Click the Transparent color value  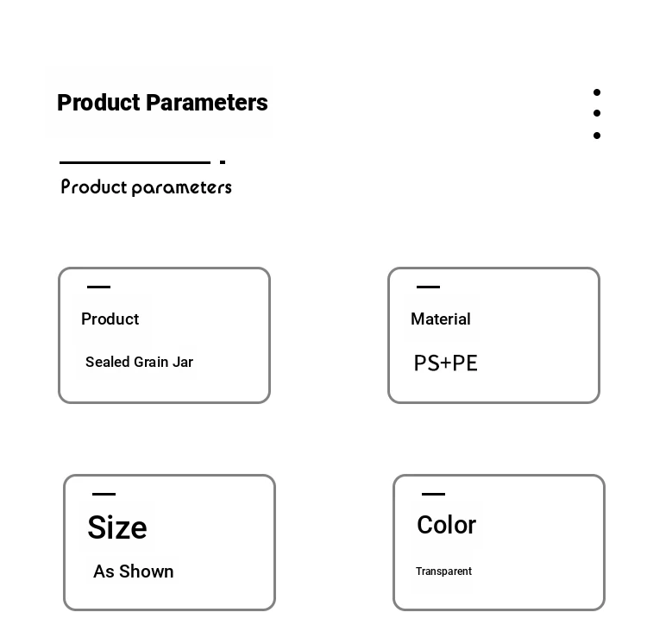[443, 571]
